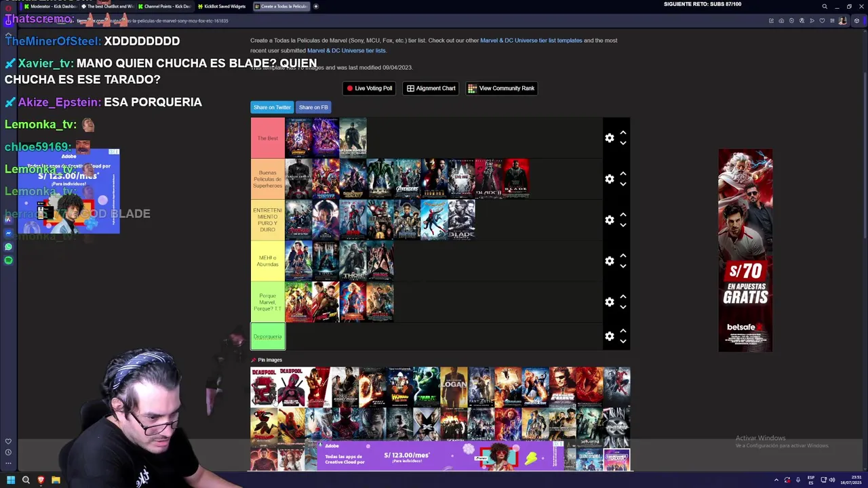Open settings gear for The Best tier
The image size is (868, 488).
[x=609, y=138]
